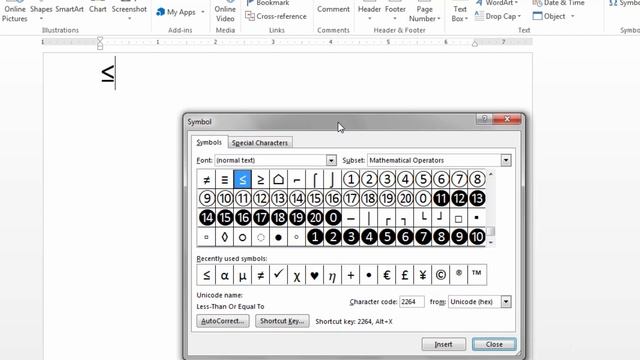Click the Character code input field
Viewport: 640px width, 360px height.
click(x=411, y=302)
